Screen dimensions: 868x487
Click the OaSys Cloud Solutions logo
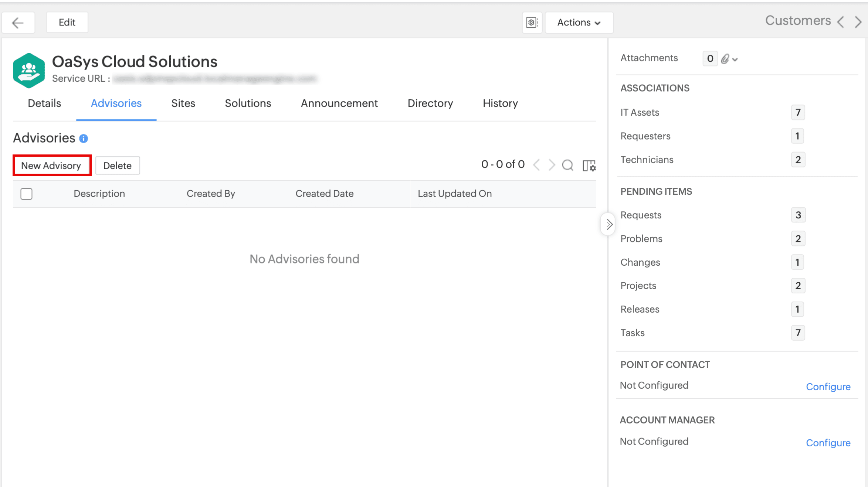(x=29, y=70)
